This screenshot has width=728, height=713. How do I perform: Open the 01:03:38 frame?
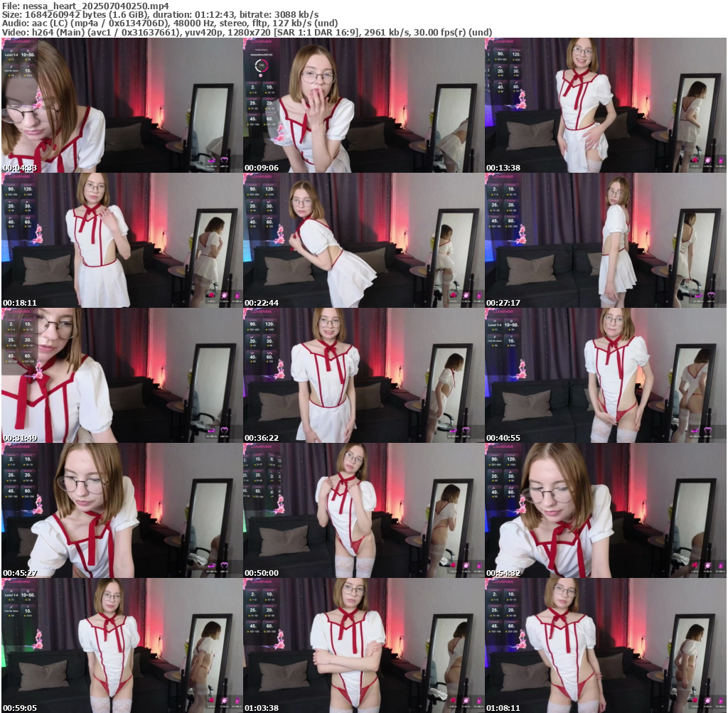tap(363, 645)
